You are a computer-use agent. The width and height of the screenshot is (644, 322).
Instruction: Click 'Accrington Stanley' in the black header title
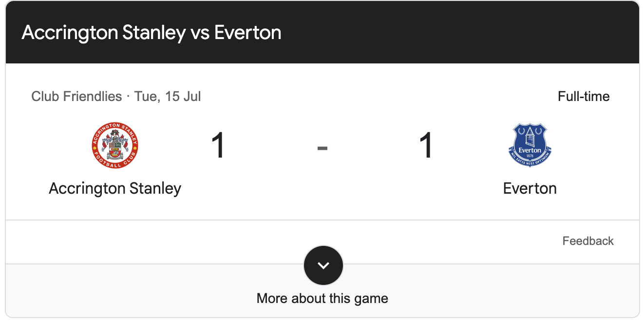click(104, 33)
